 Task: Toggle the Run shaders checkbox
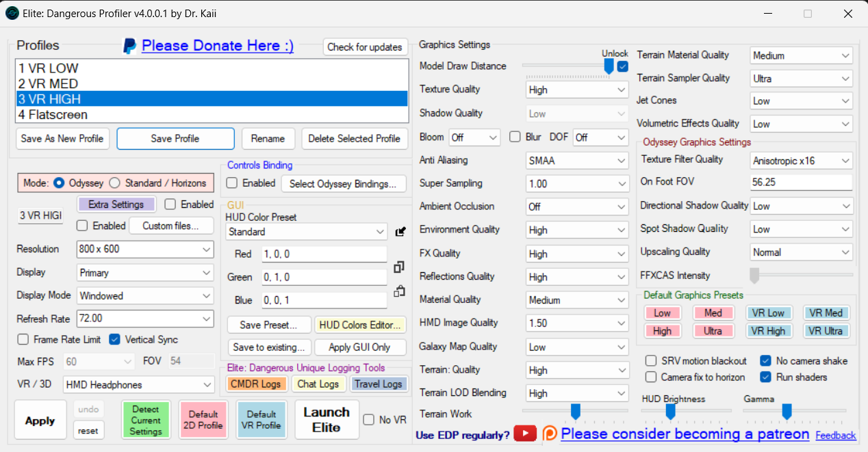pyautogui.click(x=765, y=377)
